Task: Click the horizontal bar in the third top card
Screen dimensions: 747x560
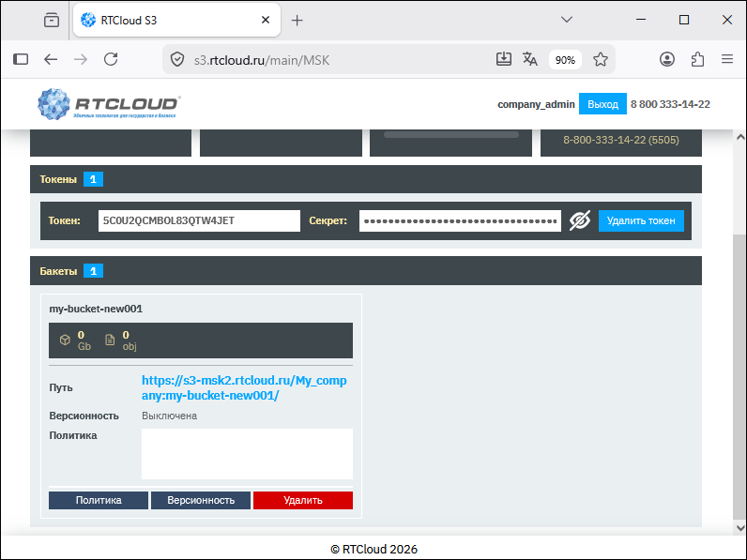Action: (451, 135)
